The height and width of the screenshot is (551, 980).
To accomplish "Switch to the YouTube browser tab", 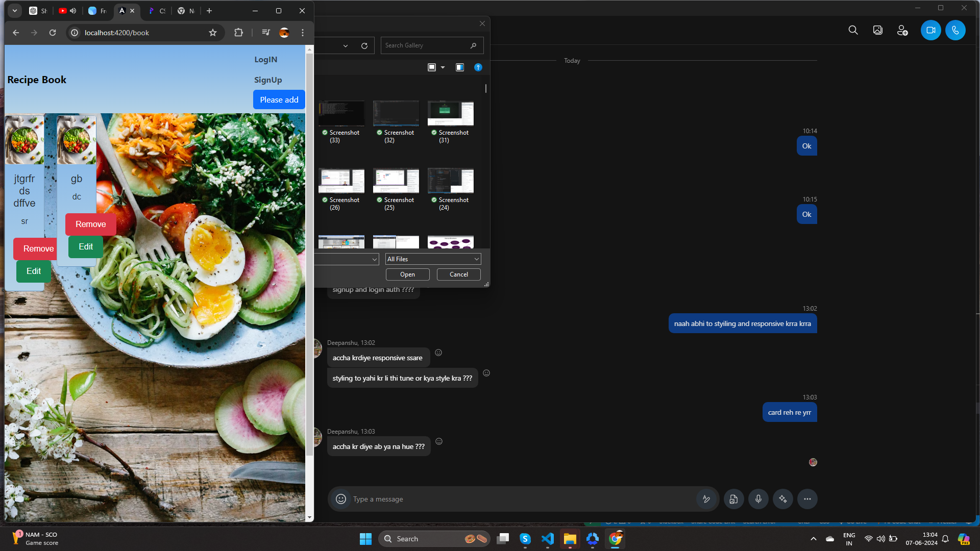I will tap(63, 11).
